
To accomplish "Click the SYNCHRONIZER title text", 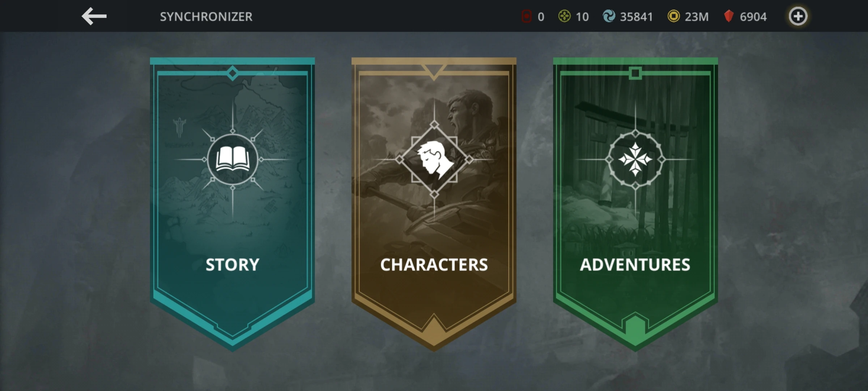I will [206, 17].
